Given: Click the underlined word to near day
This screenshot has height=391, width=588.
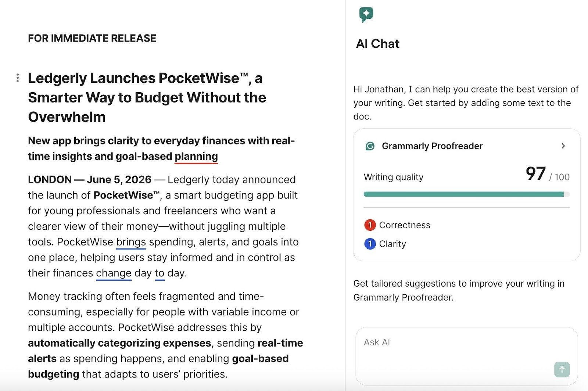Looking at the screenshot, I should [158, 273].
